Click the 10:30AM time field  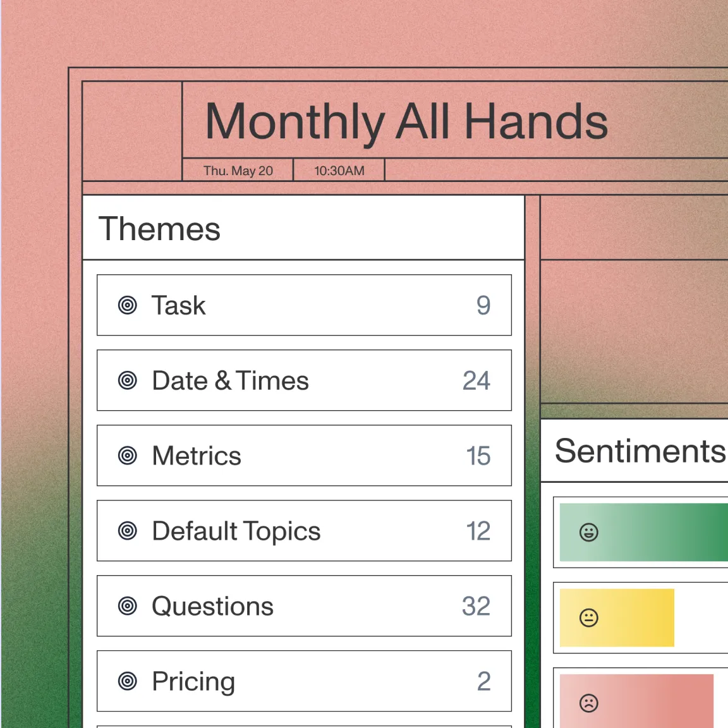339,171
